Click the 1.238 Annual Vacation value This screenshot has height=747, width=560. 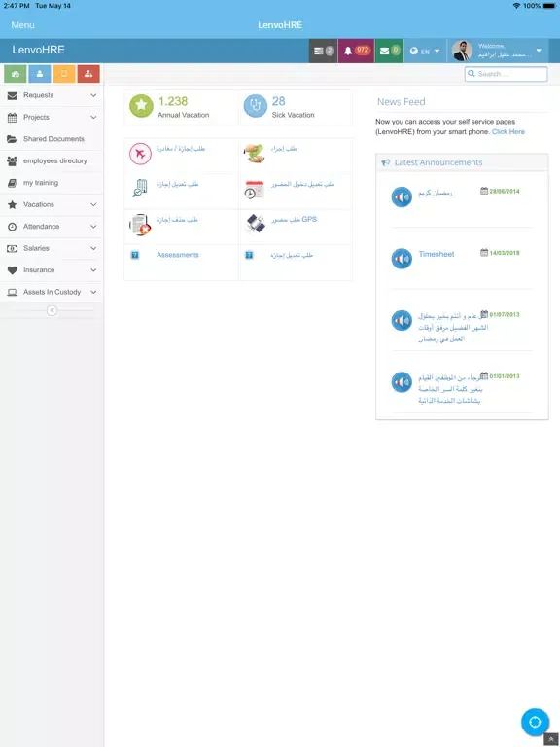tap(173, 101)
